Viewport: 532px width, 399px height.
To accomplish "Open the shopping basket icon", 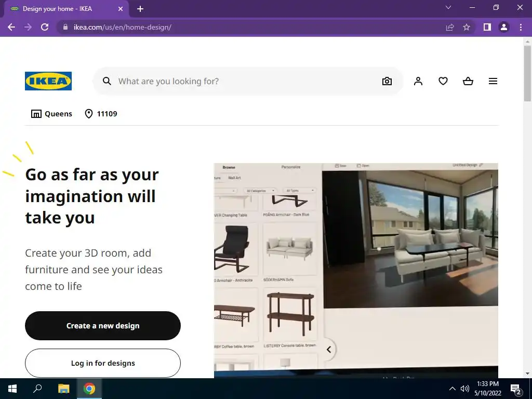I will coord(468,81).
